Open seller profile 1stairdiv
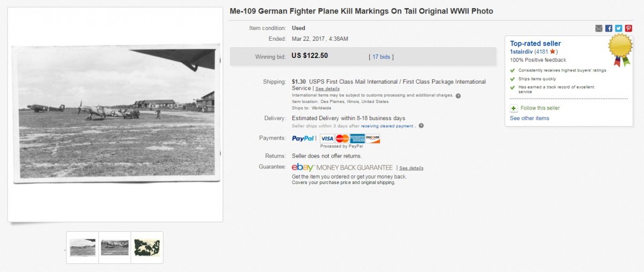 click(x=521, y=52)
